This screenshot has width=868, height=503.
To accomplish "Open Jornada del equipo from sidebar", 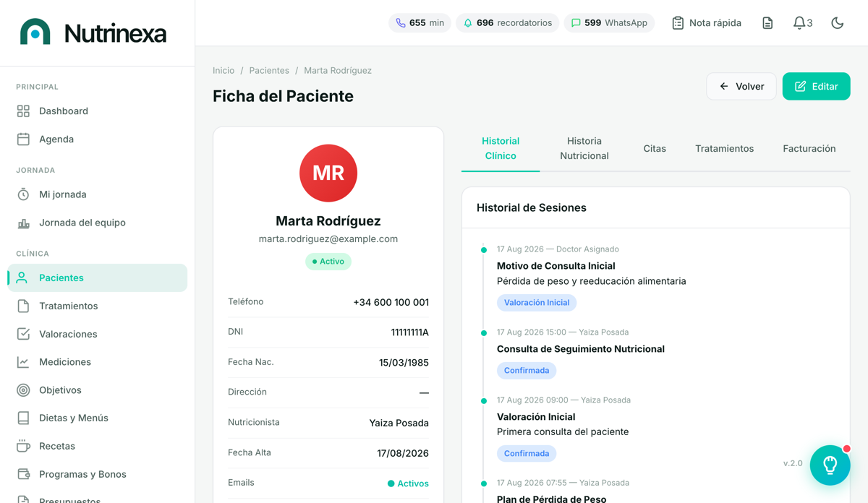I will pos(98,223).
